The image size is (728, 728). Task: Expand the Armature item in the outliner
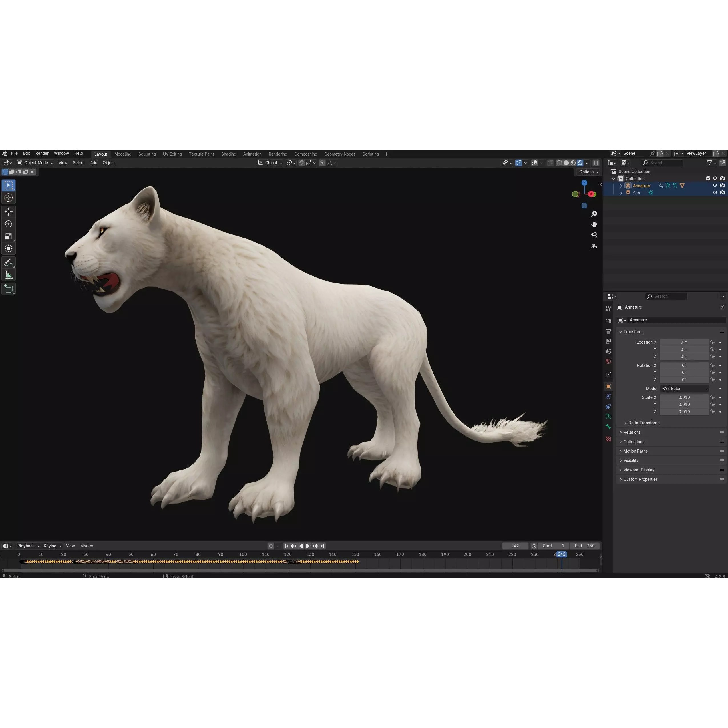[621, 186]
